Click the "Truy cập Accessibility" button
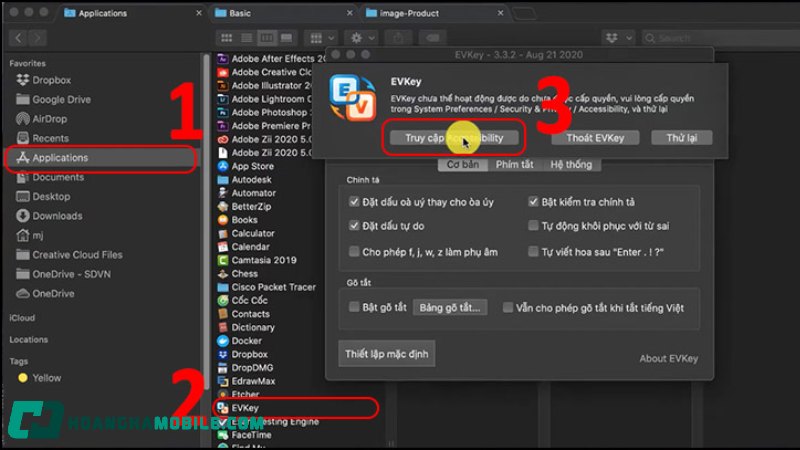 pos(454,138)
